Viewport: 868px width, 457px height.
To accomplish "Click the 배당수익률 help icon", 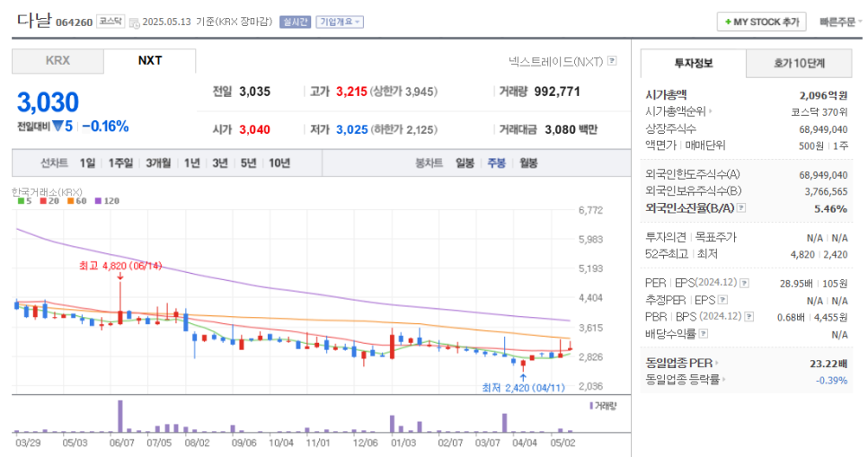I will pos(703,334).
